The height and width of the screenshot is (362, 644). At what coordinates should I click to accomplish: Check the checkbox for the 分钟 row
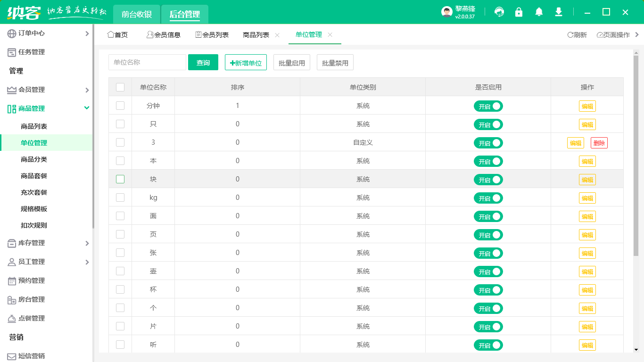(120, 106)
